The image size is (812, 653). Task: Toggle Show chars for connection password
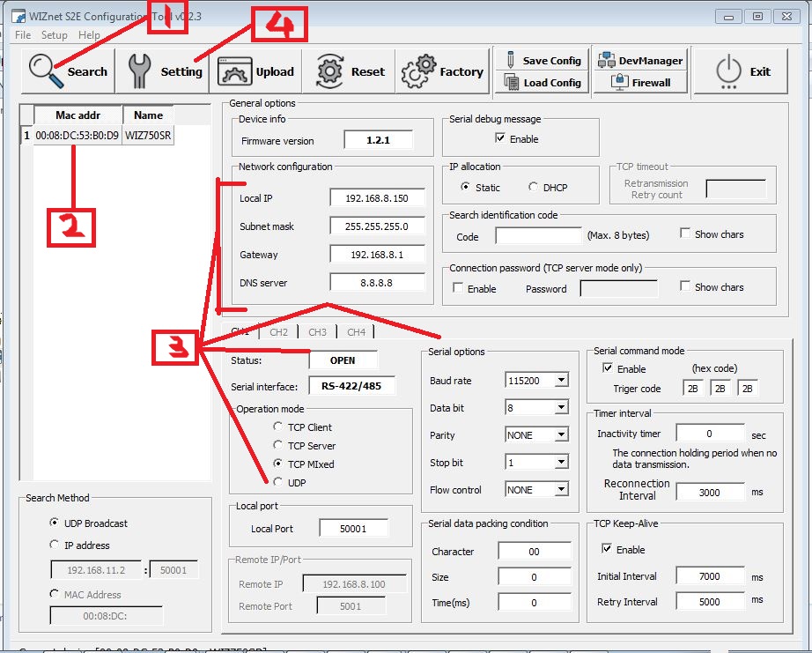pos(685,286)
